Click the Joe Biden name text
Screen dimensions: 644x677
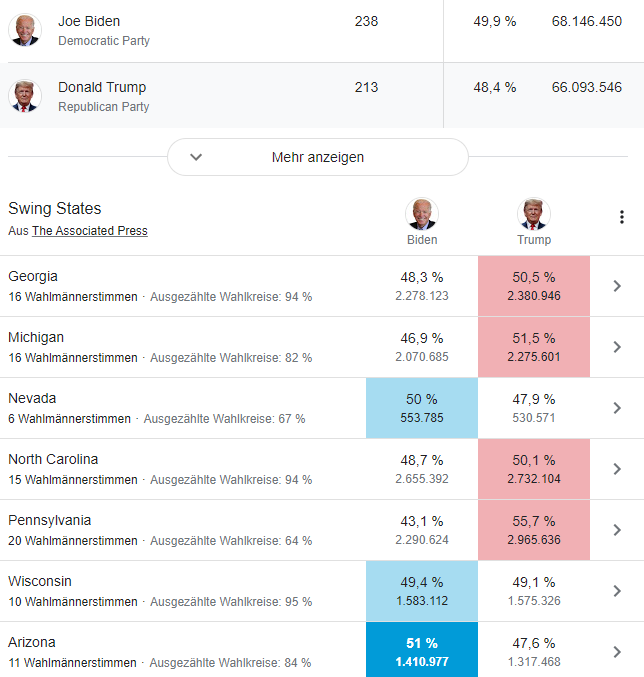pyautogui.click(x=89, y=21)
